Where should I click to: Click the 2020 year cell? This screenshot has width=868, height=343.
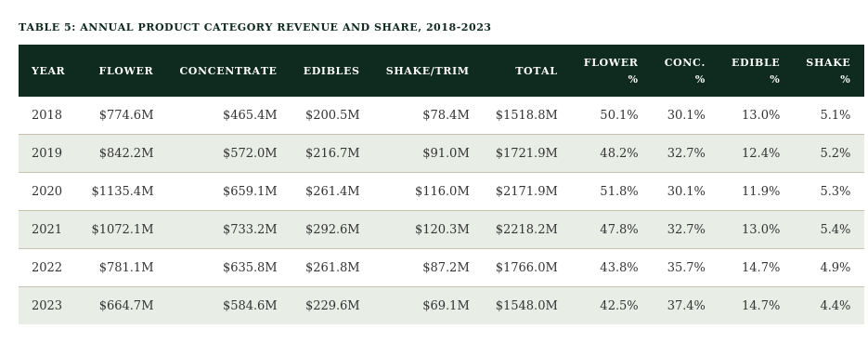pyautogui.click(x=46, y=191)
